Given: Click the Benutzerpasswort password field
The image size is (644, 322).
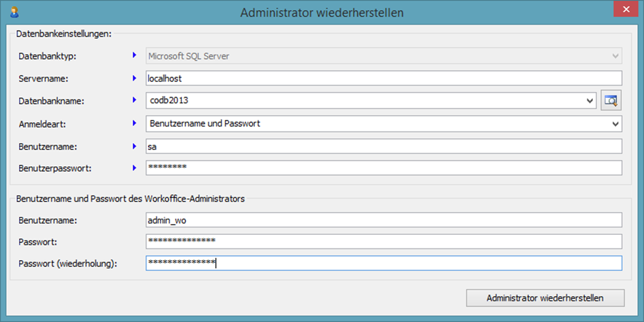Looking at the screenshot, I should [384, 167].
